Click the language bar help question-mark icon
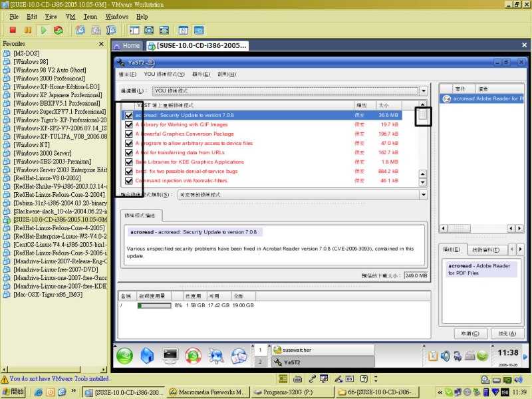This screenshot has width=532, height=399. [x=364, y=378]
